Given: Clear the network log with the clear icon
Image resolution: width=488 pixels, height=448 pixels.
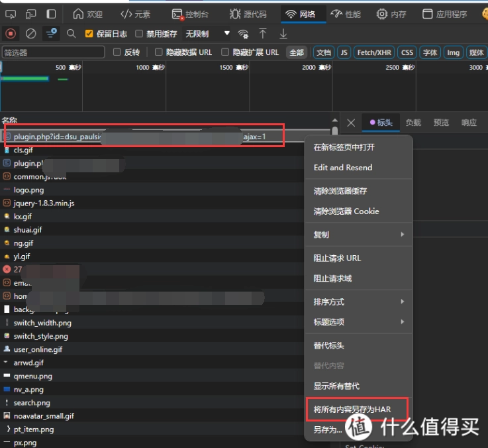Looking at the screenshot, I should click(30, 33).
